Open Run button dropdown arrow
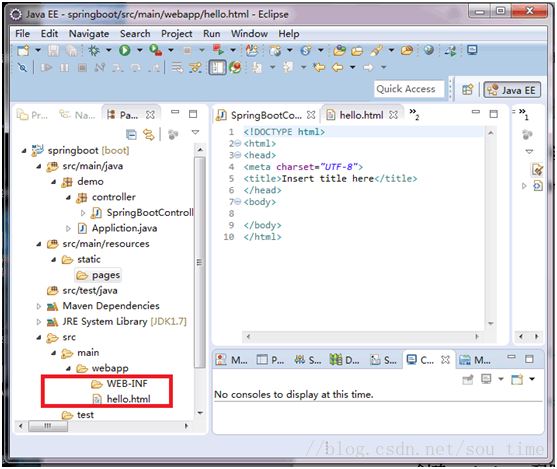The width and height of the screenshot is (557, 469). [140, 50]
